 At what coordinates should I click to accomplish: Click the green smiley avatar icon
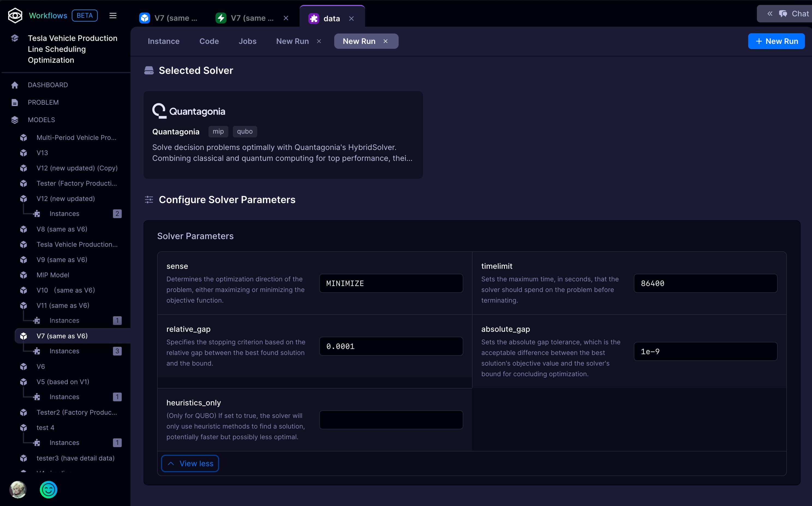49,490
